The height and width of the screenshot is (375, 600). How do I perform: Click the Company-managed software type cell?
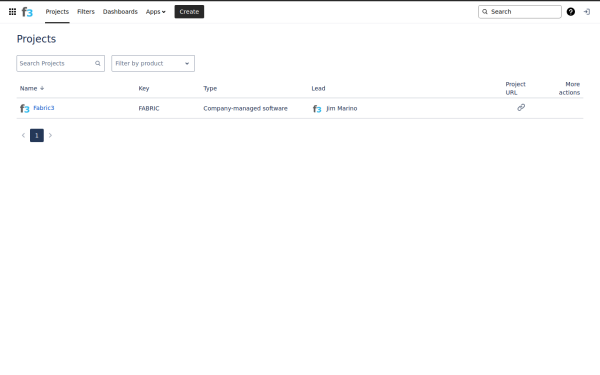tap(245, 109)
